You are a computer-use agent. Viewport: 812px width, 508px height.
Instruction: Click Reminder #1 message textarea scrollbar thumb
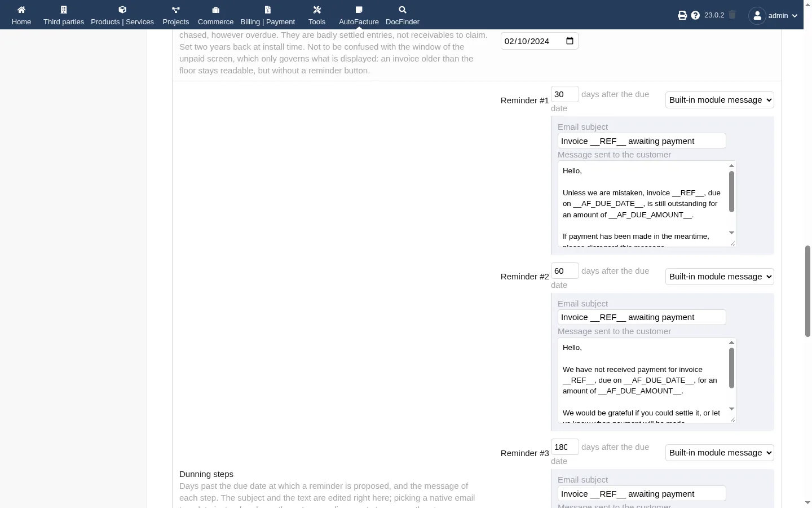pos(731,191)
